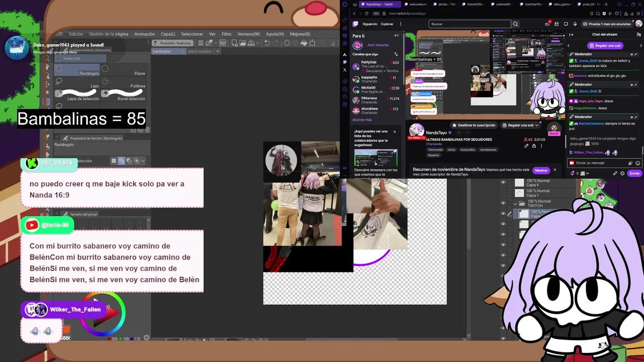Show next gift banner arrow in chat
Viewport: 644px width, 362px height.
640,45
